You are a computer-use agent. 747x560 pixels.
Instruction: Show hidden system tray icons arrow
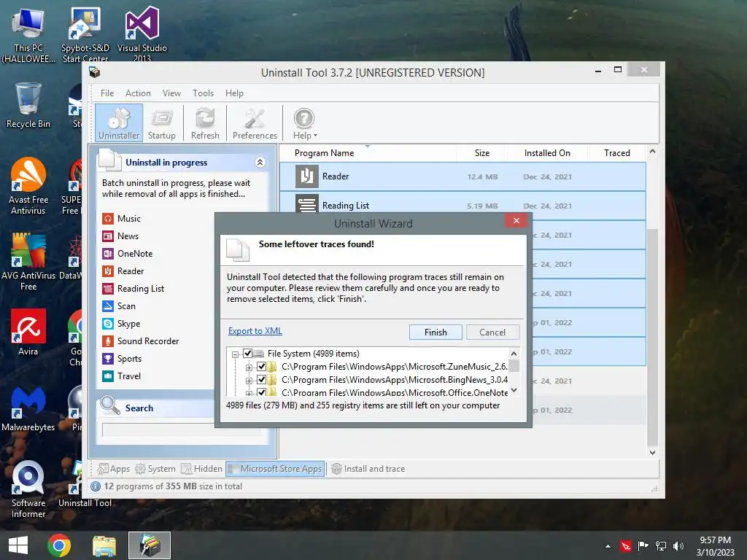(608, 546)
